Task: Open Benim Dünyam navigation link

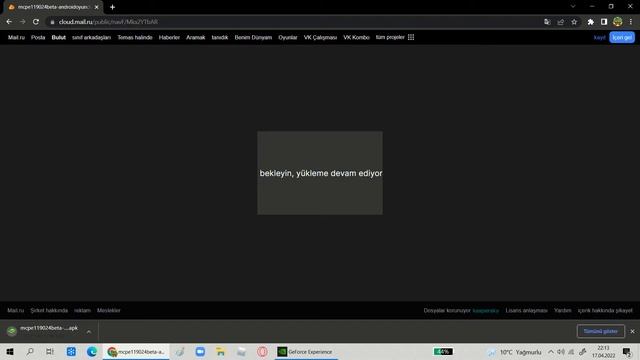Action: pyautogui.click(x=253, y=37)
